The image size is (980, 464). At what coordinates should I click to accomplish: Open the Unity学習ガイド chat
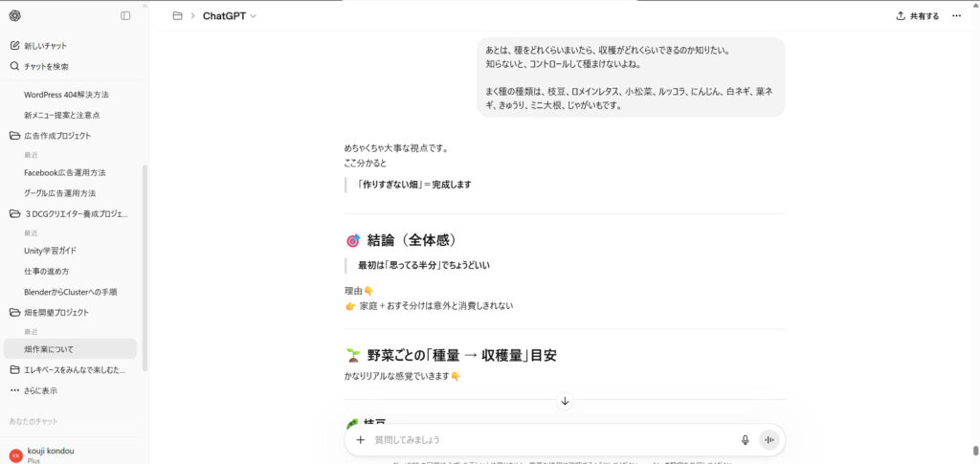[x=51, y=251]
